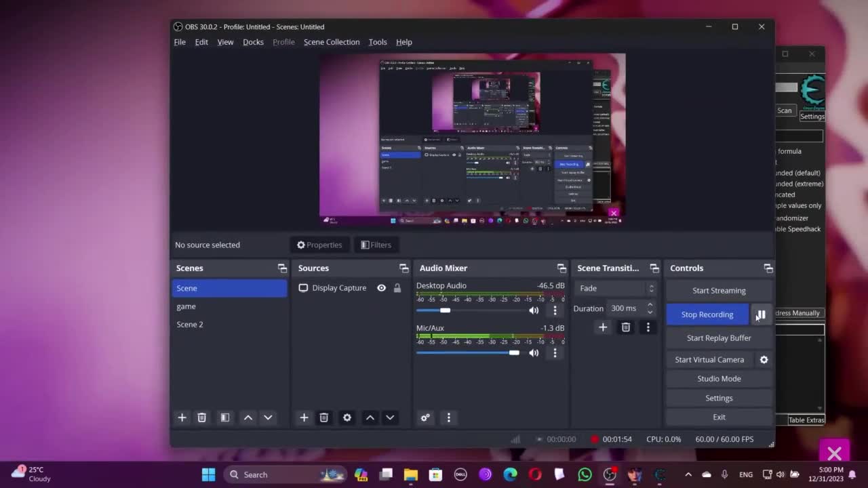Open virtual camera settings gear

point(764,360)
